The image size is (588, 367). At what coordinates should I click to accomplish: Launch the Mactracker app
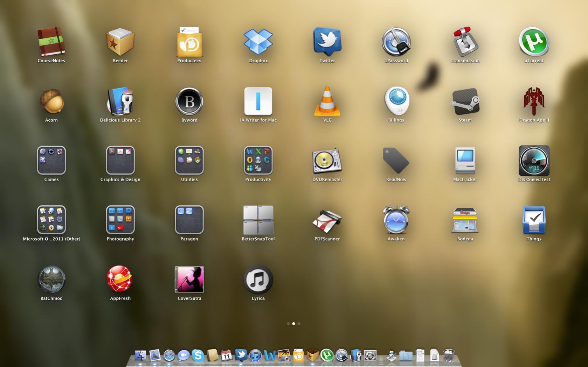(x=465, y=160)
